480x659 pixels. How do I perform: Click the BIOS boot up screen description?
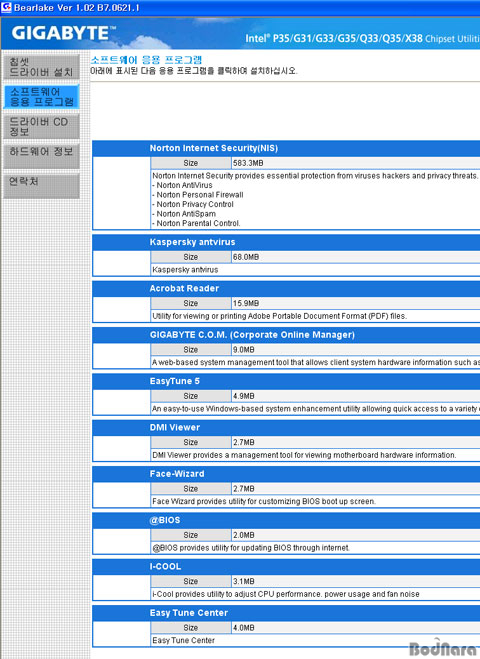(264, 501)
